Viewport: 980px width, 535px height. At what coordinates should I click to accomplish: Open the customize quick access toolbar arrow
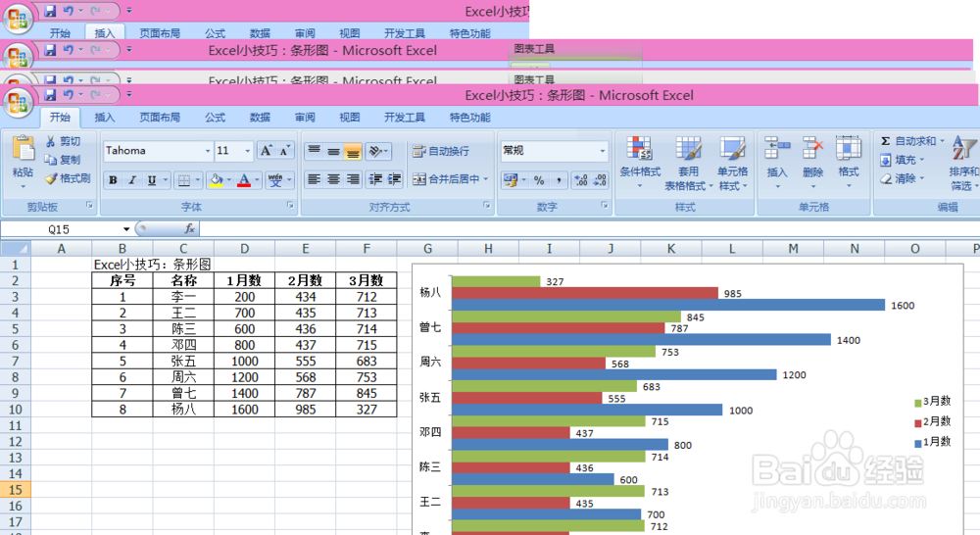click(128, 95)
